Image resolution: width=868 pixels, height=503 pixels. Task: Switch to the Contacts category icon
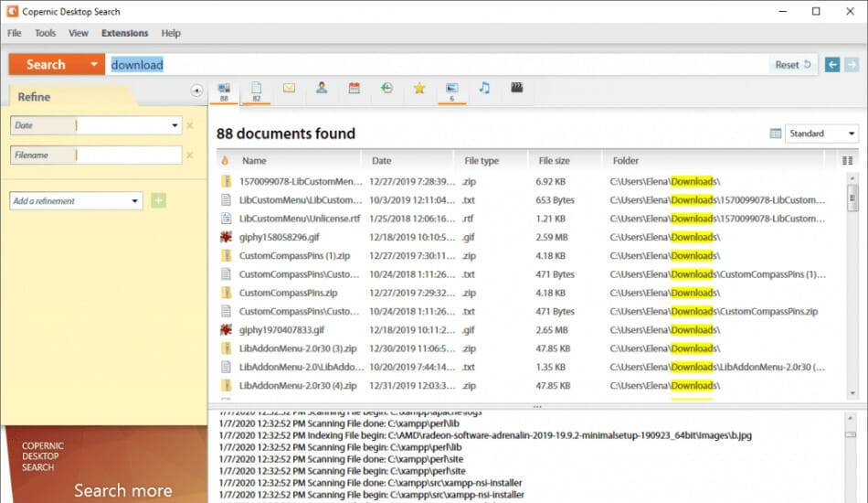coord(322,88)
